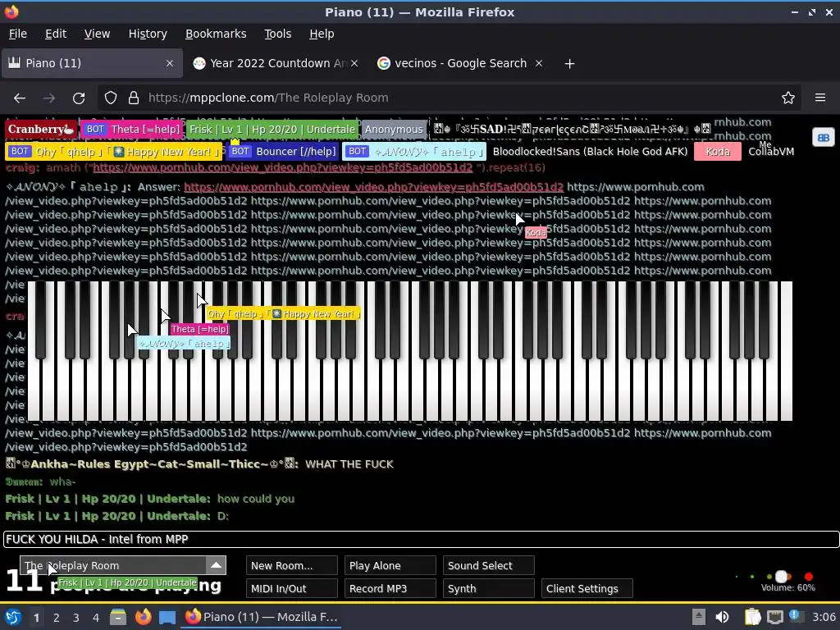
Task: Open the File menu
Action: pyautogui.click(x=18, y=34)
